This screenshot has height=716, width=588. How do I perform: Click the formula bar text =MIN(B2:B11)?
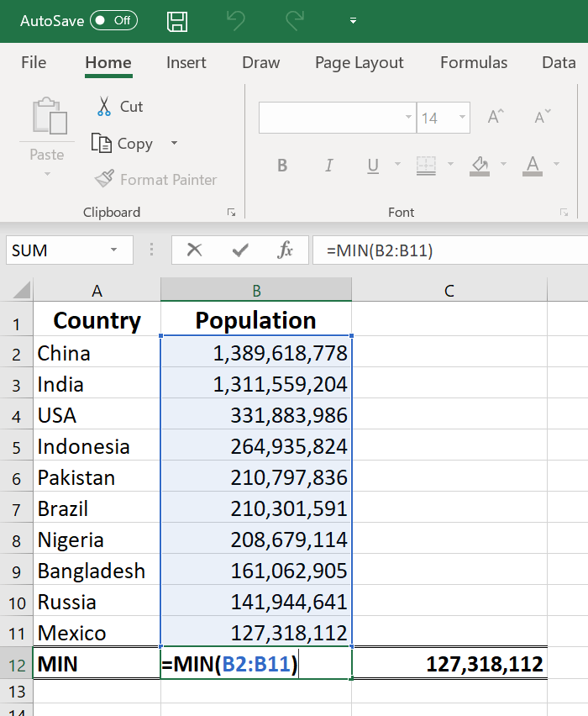point(380,250)
